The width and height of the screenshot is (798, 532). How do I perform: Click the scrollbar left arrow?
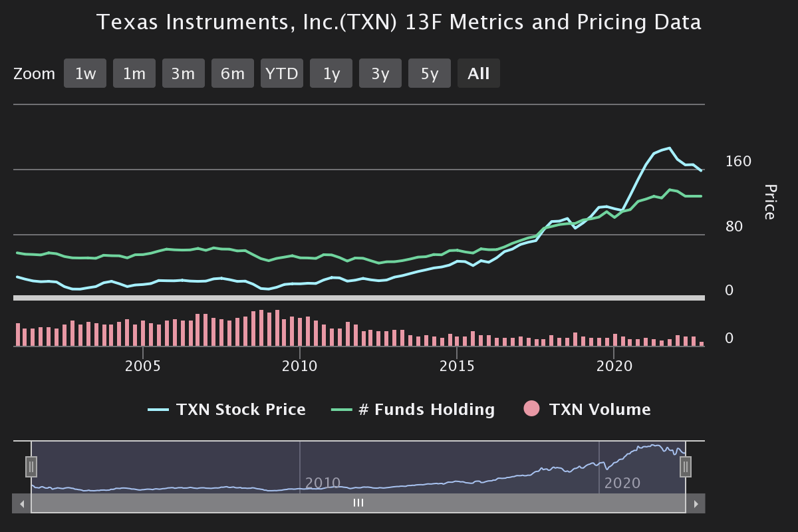coord(22,503)
